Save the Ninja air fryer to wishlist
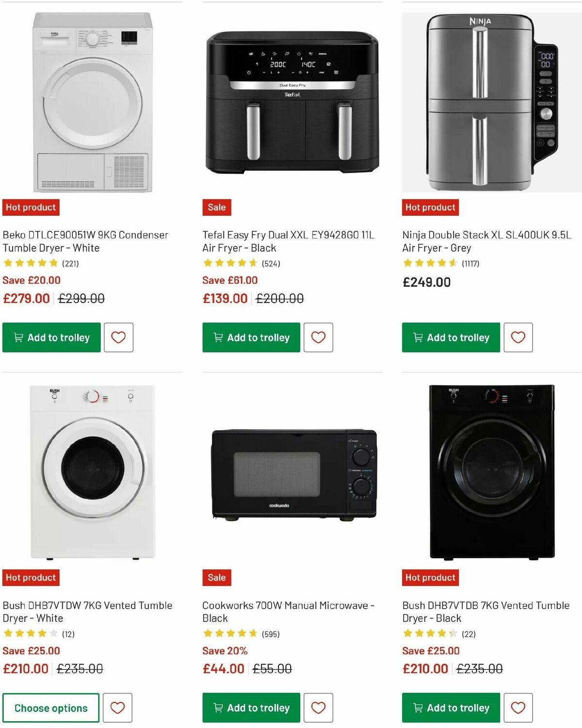The width and height of the screenshot is (582, 728). tap(518, 338)
